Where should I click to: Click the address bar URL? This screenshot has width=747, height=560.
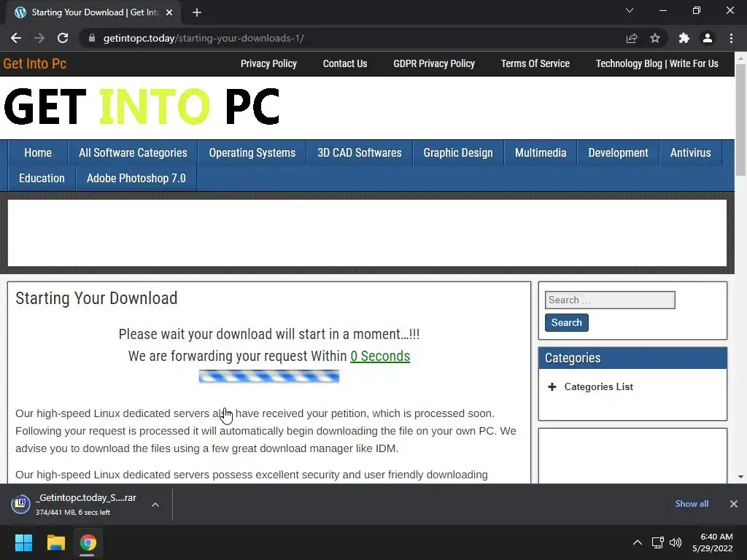(204, 38)
